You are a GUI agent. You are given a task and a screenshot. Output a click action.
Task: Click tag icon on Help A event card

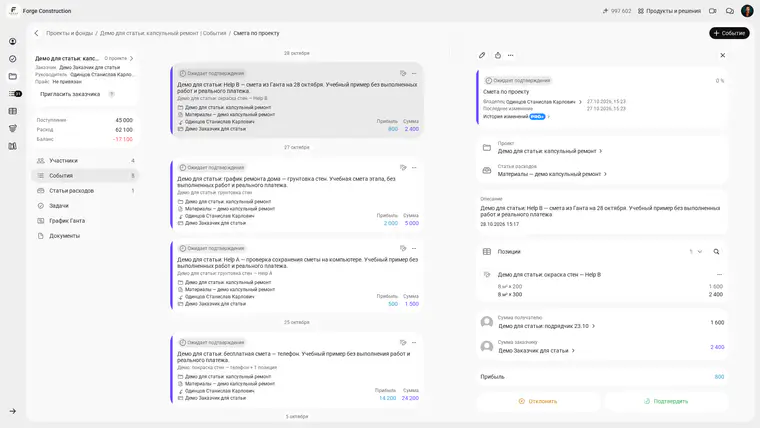403,248
